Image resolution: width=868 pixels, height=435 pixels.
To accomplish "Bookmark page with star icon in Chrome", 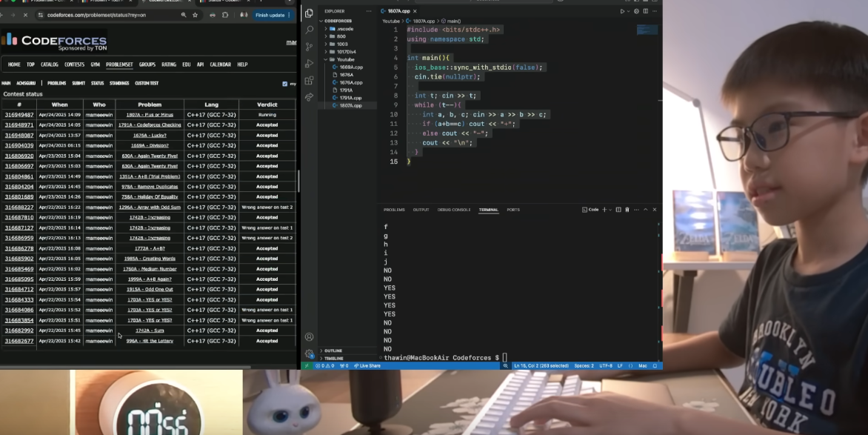I will pos(195,15).
